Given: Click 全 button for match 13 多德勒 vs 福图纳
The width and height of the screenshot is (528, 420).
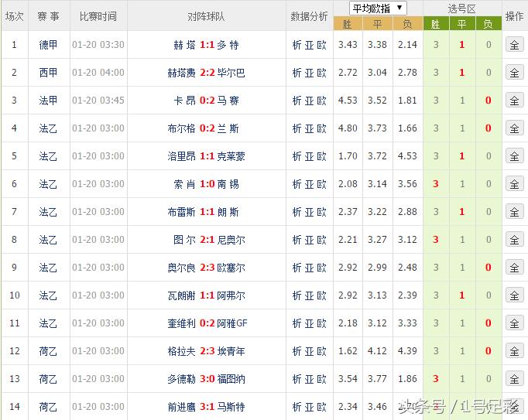Looking at the screenshot, I should point(514,379).
